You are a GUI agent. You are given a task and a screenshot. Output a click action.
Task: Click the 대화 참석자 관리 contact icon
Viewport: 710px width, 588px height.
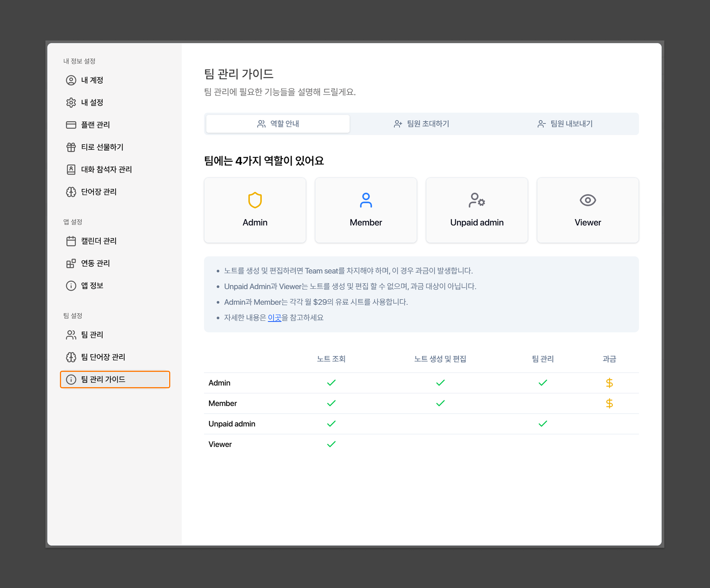71,169
